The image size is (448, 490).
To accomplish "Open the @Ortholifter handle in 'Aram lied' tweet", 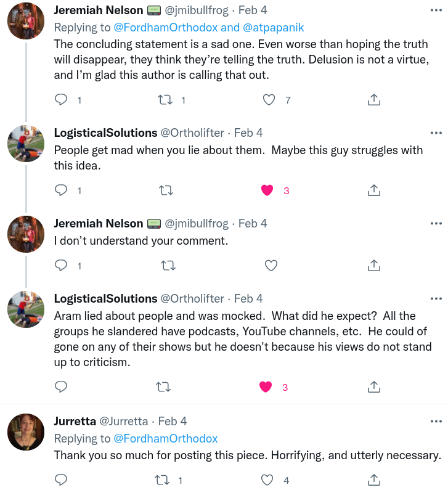I will coord(192,299).
